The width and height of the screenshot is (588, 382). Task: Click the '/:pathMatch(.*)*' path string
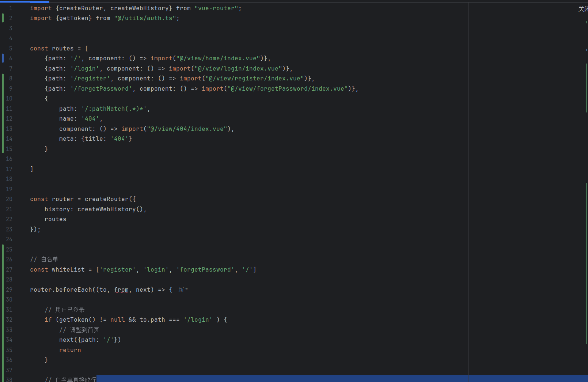coord(114,109)
